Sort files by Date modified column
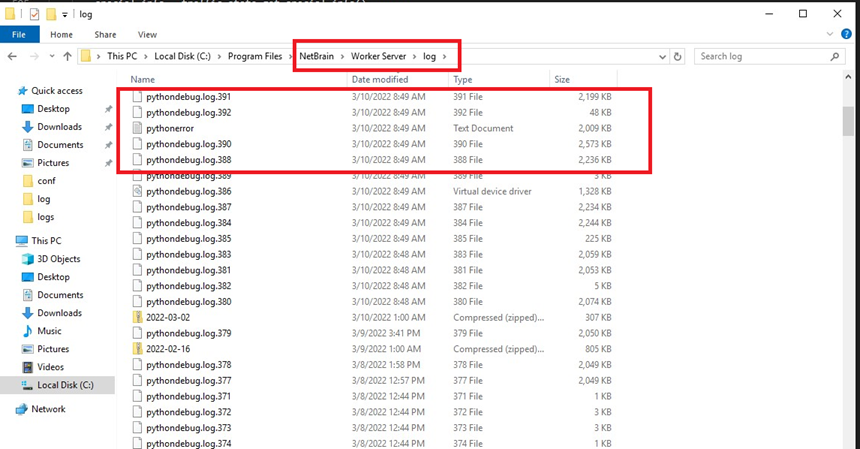Viewport: 860px width, 449px height. [380, 79]
